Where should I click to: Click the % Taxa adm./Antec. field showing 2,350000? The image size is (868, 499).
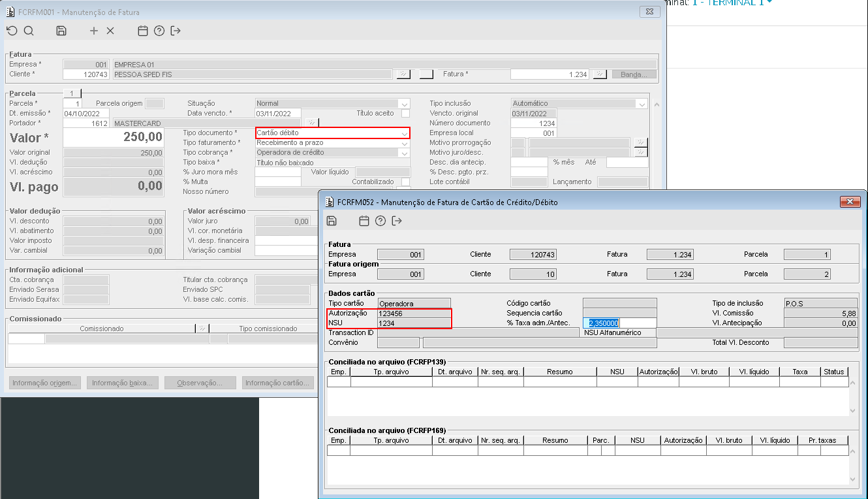[619, 323]
